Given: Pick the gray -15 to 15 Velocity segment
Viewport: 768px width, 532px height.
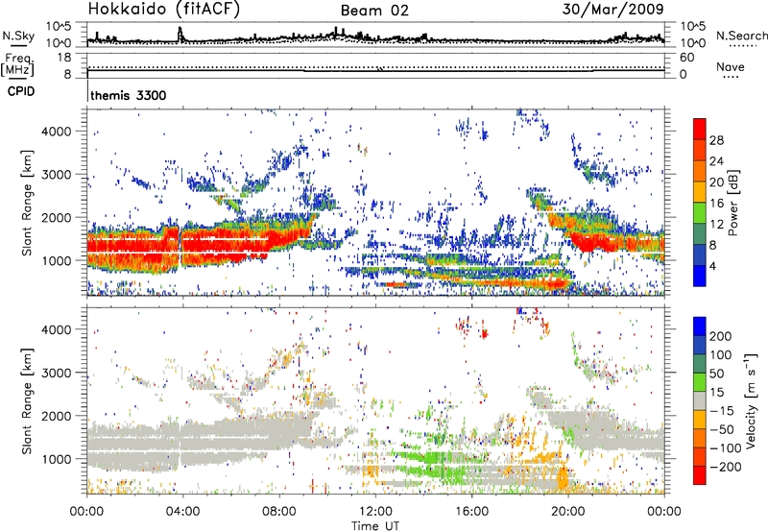Looking at the screenshot, I should 700,401.
